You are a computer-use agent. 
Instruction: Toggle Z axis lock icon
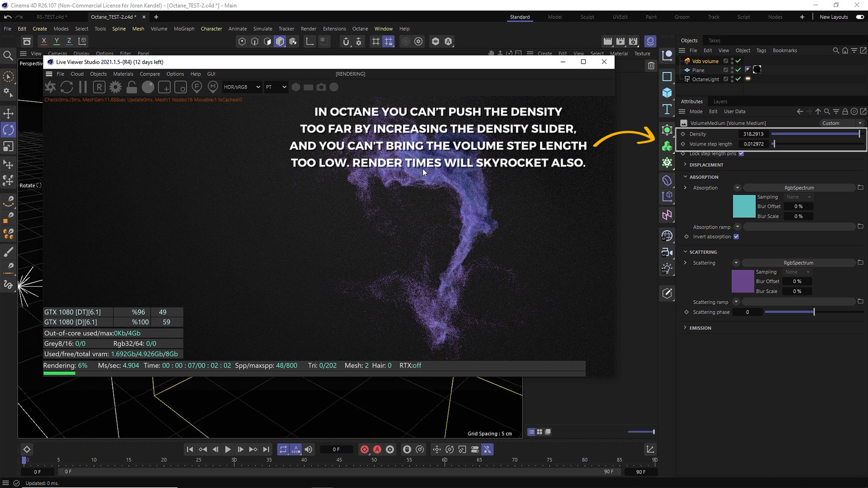pyautogui.click(x=69, y=41)
